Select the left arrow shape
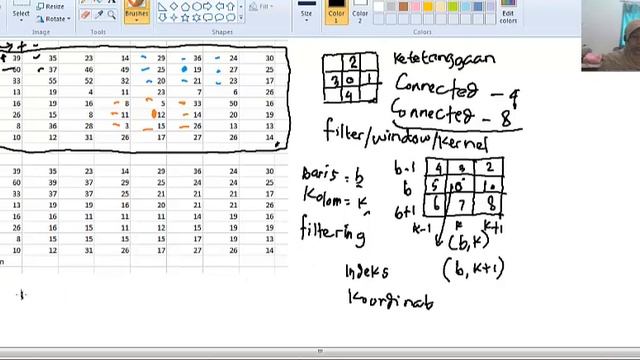This screenshot has height=360, width=640. (220, 7)
